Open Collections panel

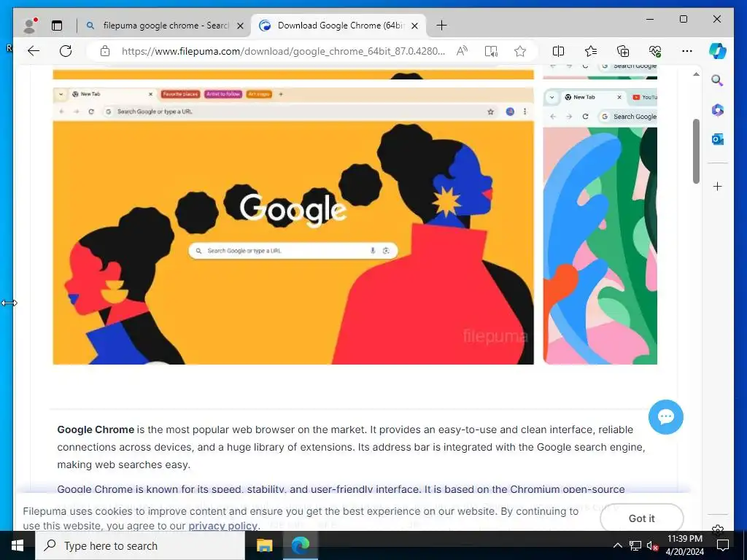pos(623,51)
